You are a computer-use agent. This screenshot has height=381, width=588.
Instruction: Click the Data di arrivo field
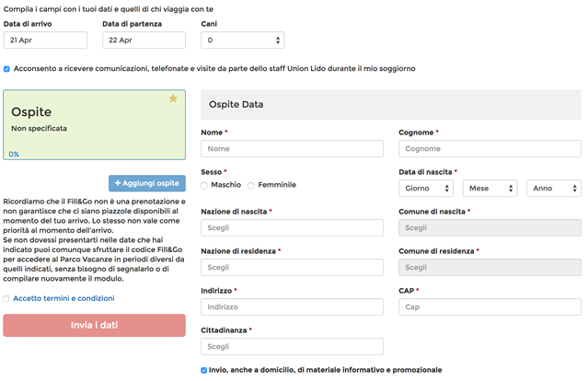pos(45,40)
